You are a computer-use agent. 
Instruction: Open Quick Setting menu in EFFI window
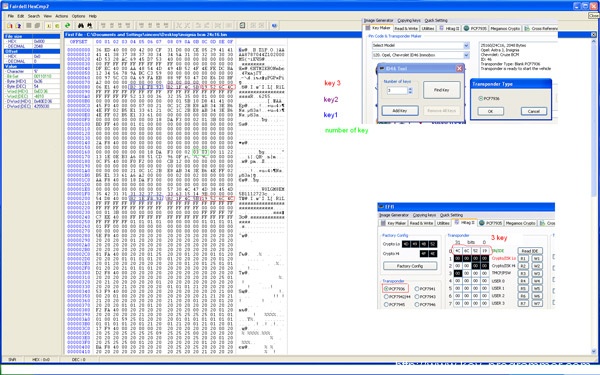pyautogui.click(x=451, y=215)
